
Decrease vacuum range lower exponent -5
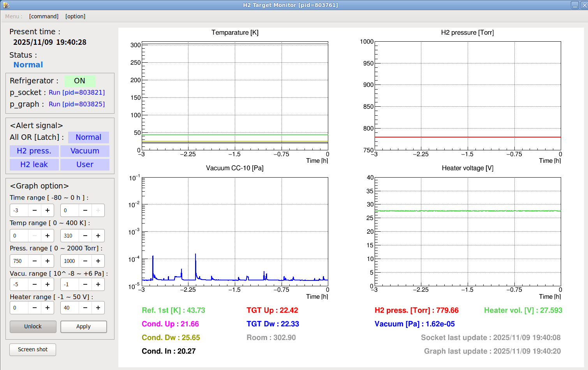point(35,284)
